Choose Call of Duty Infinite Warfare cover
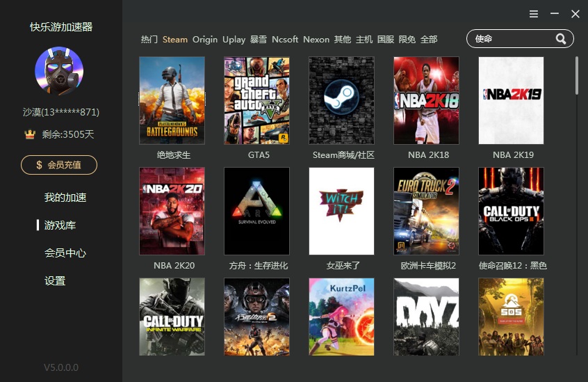Image resolution: width=588 pixels, height=382 pixels. coord(172,317)
